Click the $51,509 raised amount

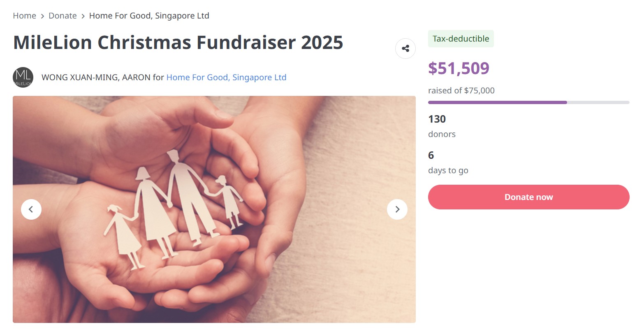tap(459, 68)
